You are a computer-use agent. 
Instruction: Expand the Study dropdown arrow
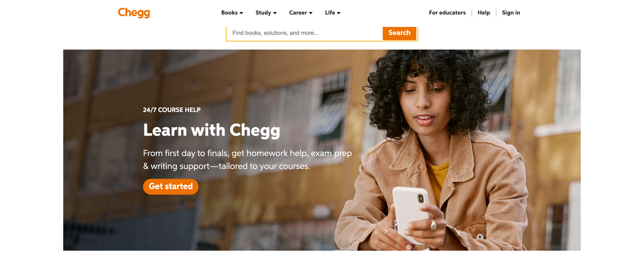[275, 13]
